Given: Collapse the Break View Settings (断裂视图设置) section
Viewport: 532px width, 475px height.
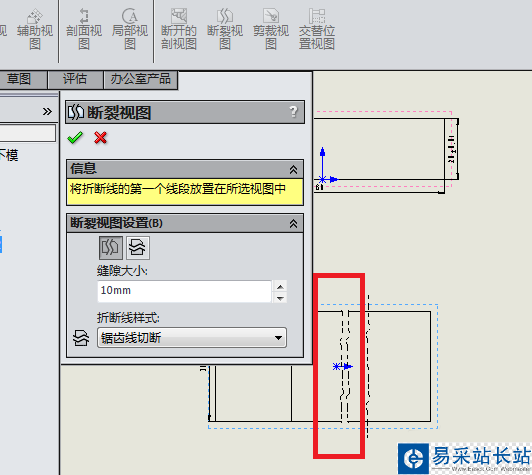Looking at the screenshot, I should 293,223.
